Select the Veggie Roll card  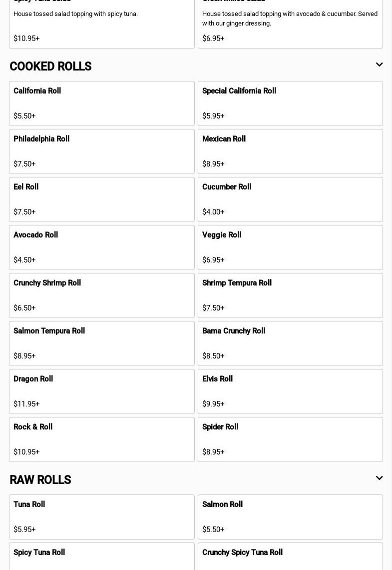[x=290, y=247]
